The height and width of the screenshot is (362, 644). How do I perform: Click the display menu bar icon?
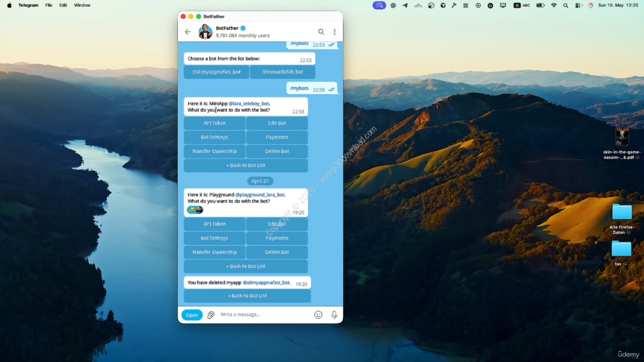click(503, 6)
